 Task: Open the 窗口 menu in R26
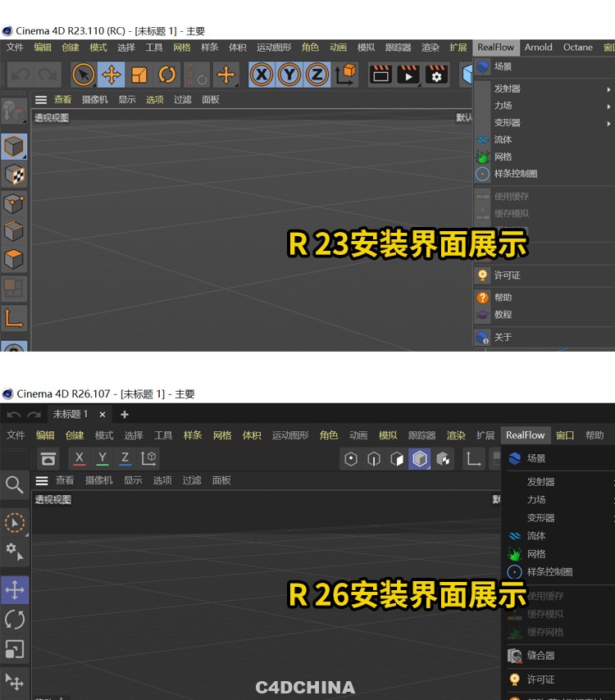565,435
